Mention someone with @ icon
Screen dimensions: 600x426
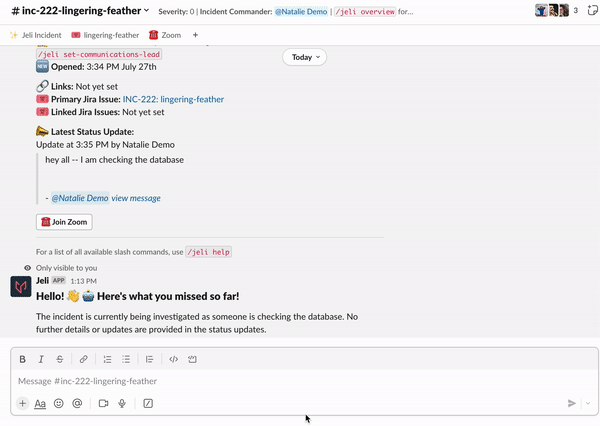click(77, 403)
